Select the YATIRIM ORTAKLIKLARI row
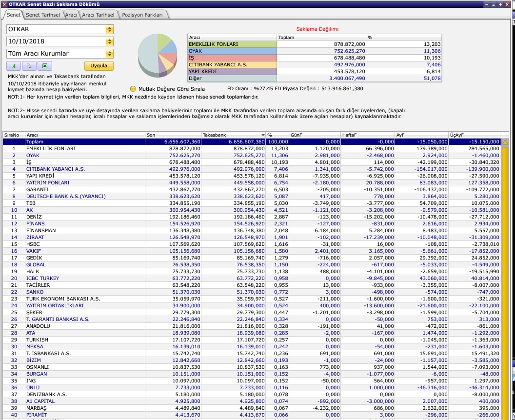The image size is (515, 420). 251,306
